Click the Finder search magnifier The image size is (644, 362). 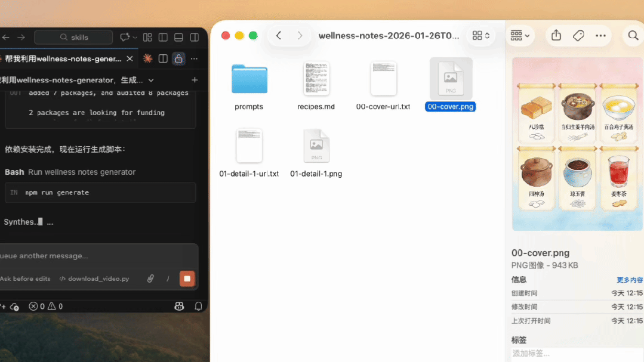(x=633, y=36)
